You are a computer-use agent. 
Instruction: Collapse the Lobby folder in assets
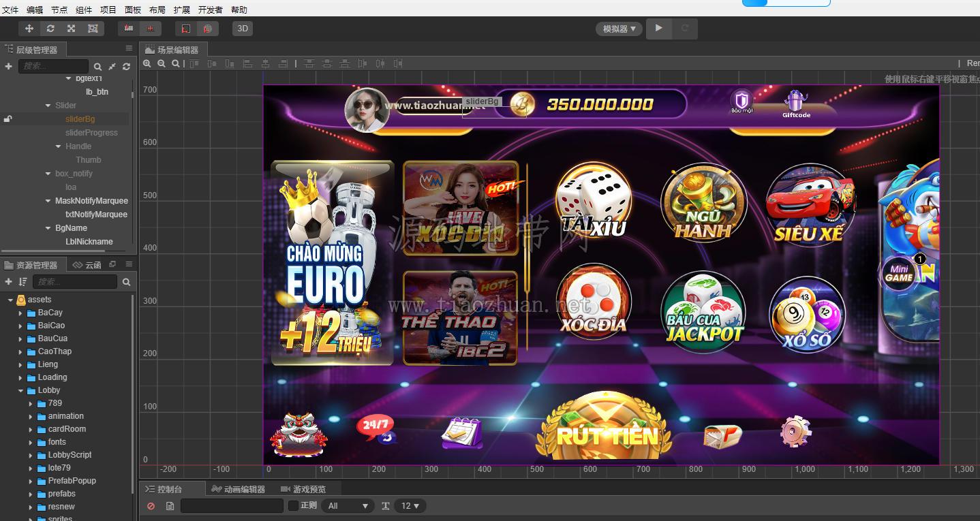[x=20, y=391]
